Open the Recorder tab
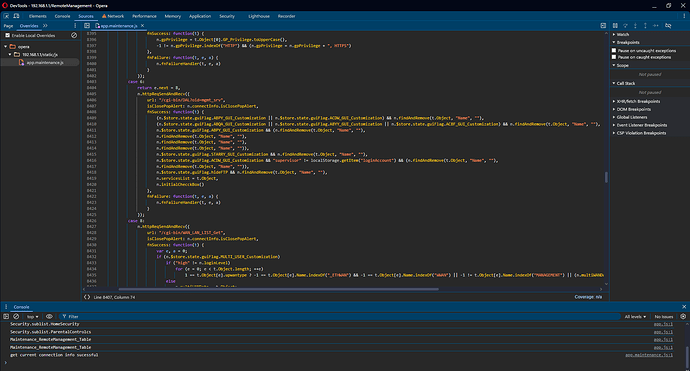 [286, 16]
